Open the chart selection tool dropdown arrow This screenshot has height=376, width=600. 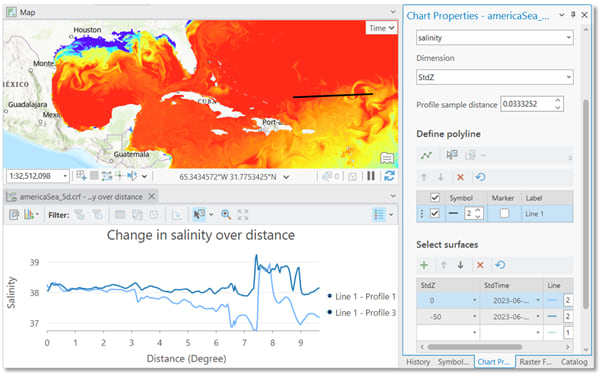tap(211, 215)
